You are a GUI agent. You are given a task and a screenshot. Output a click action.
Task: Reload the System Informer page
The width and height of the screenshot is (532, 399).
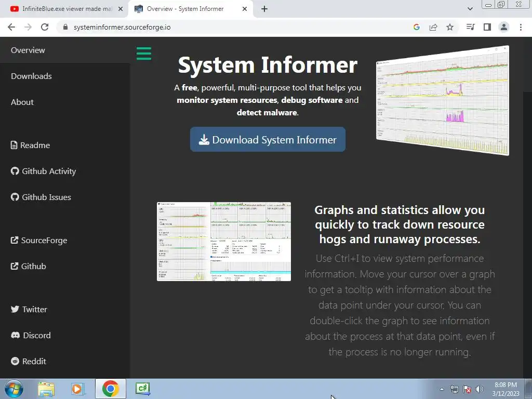click(45, 27)
